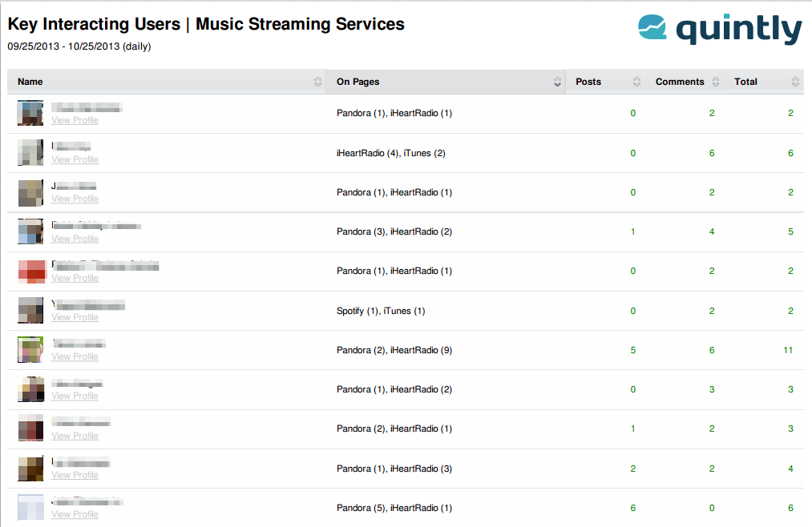Click avatar of the Pandora (2), iHeartRadio (1) user
812x527 pixels.
(x=30, y=428)
